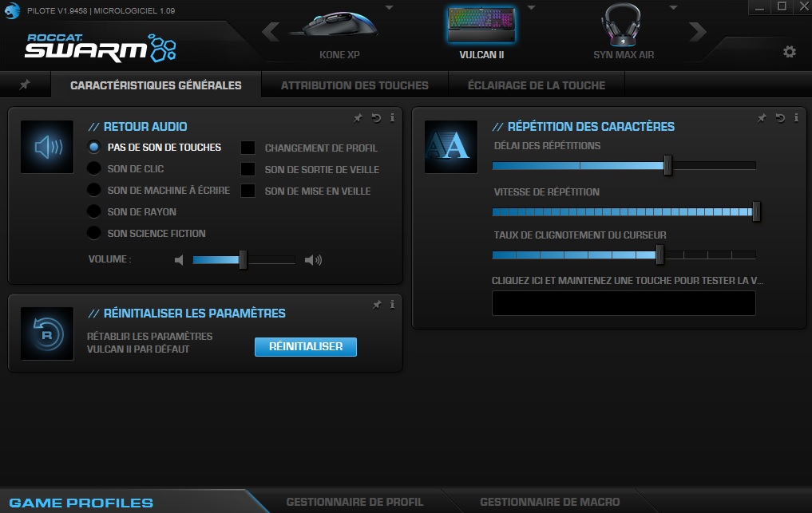The width and height of the screenshot is (812, 513).
Task: Click the key test input box
Action: pos(624,303)
